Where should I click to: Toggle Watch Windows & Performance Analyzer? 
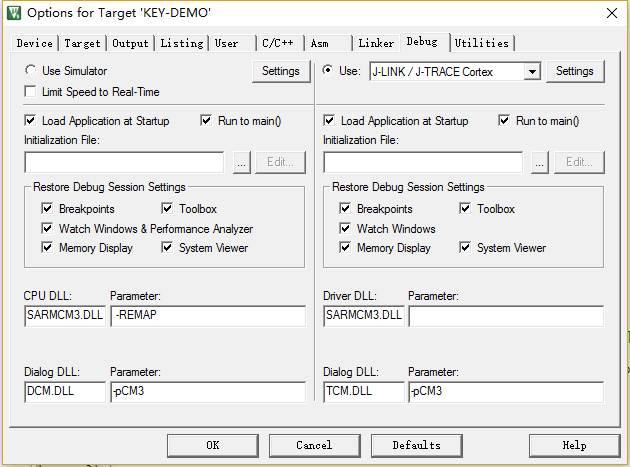click(47, 228)
